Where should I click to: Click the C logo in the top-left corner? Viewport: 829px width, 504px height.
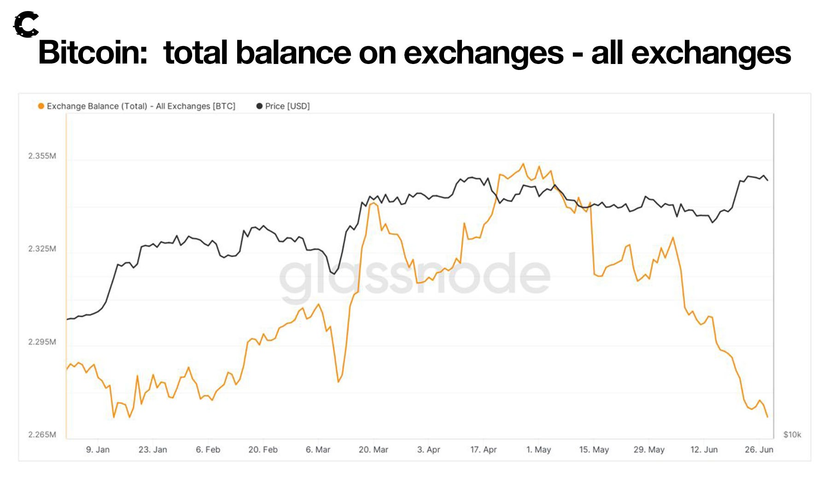pyautogui.click(x=26, y=25)
